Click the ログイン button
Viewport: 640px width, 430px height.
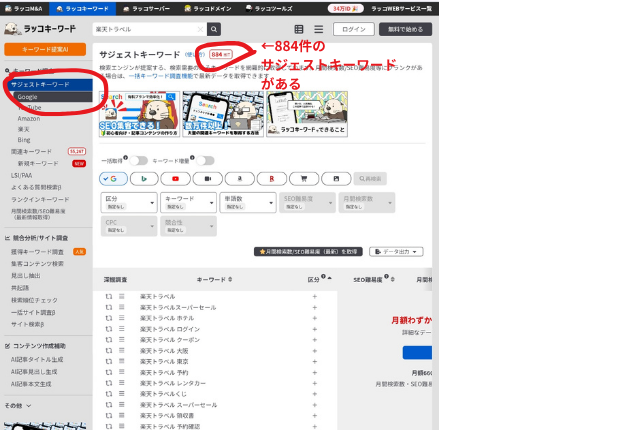point(353,30)
